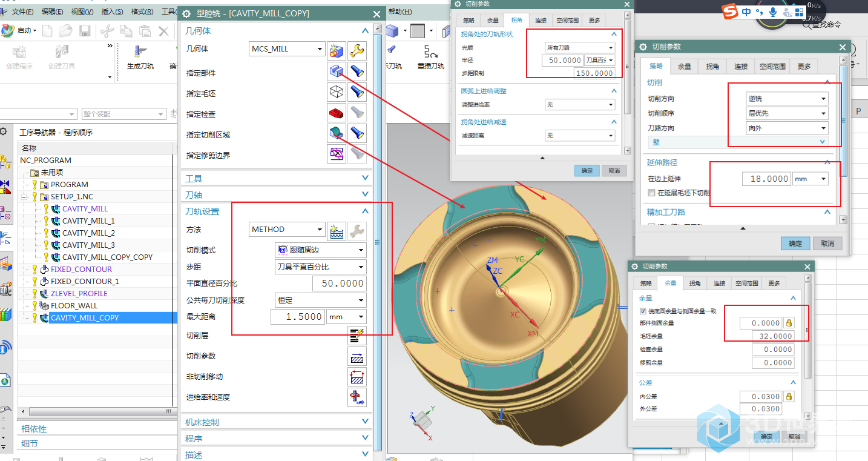Viewport: 868px width, 461px height.
Task: Expand the 机床控制 section
Action: (x=277, y=422)
